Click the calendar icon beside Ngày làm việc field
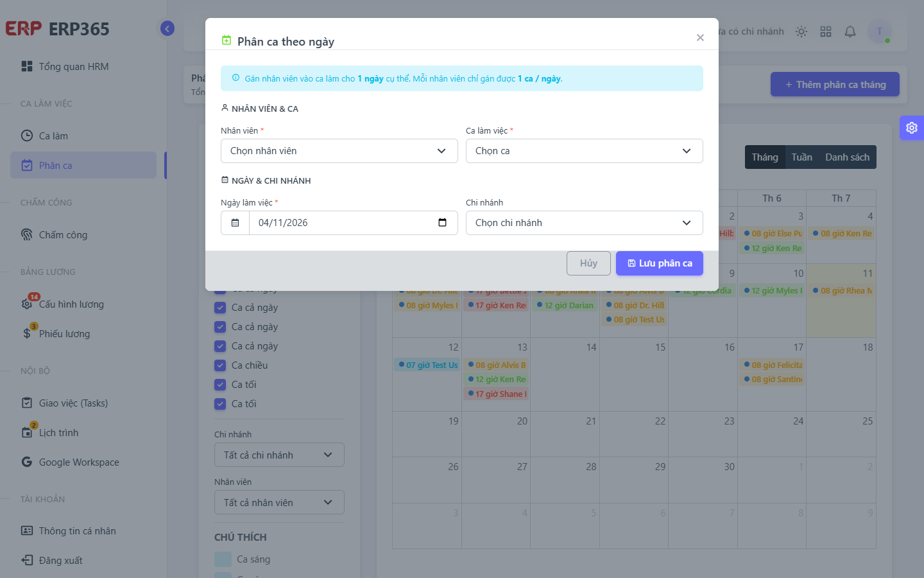 tap(235, 223)
